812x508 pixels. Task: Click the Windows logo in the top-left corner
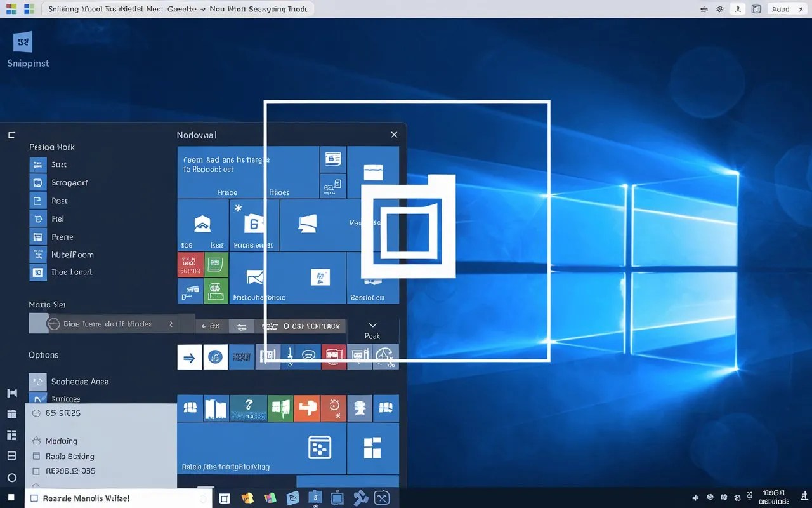point(10,9)
